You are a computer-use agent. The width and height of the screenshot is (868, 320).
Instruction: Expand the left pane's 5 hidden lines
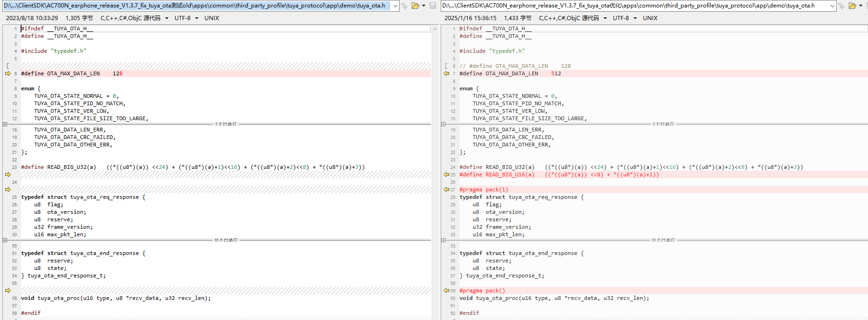point(5,124)
